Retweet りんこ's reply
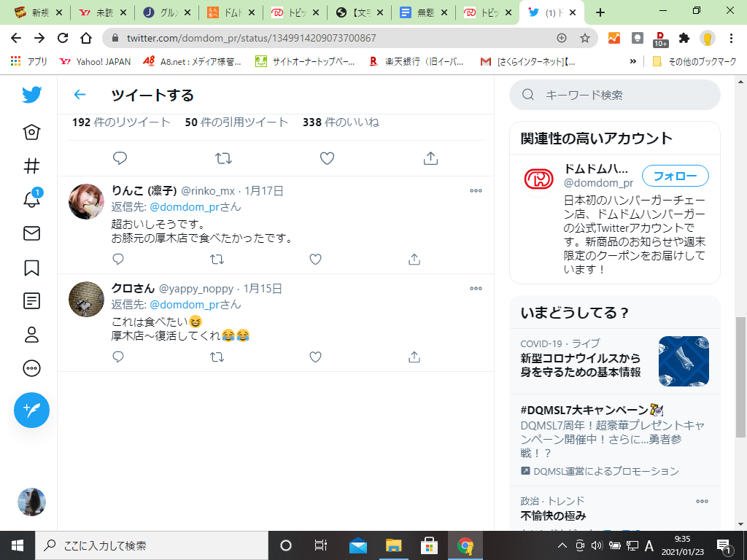The width and height of the screenshot is (747, 560). 217,259
